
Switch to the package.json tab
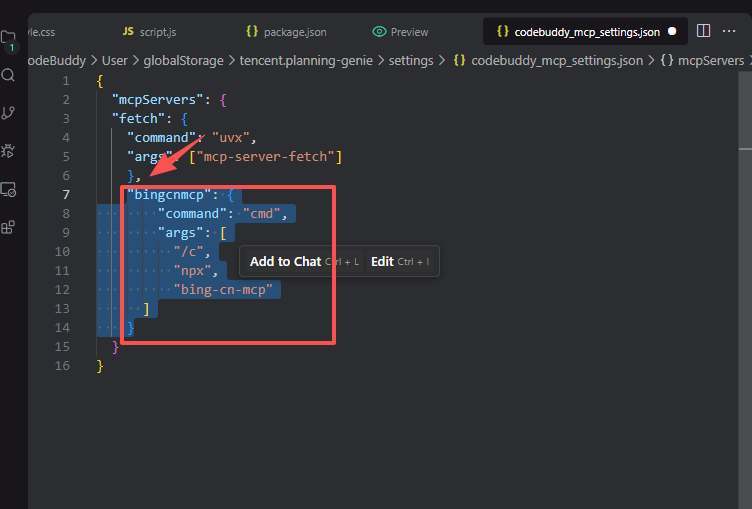(286, 32)
